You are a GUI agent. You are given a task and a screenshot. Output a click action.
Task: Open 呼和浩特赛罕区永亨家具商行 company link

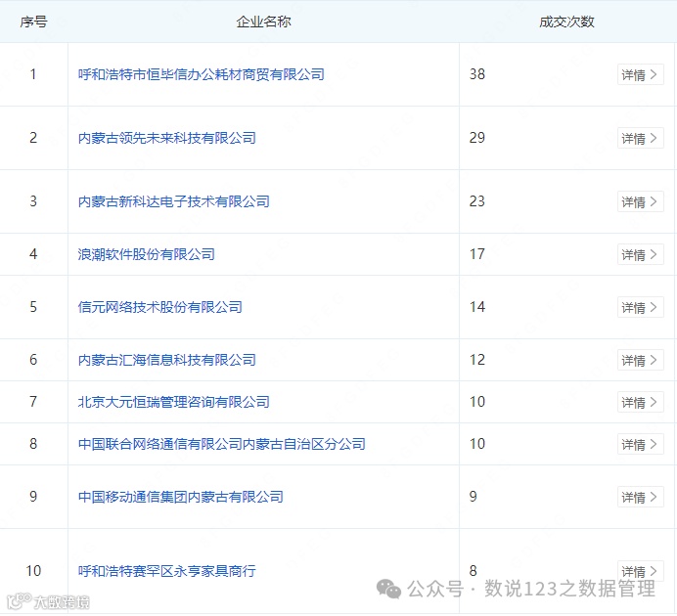(x=166, y=571)
